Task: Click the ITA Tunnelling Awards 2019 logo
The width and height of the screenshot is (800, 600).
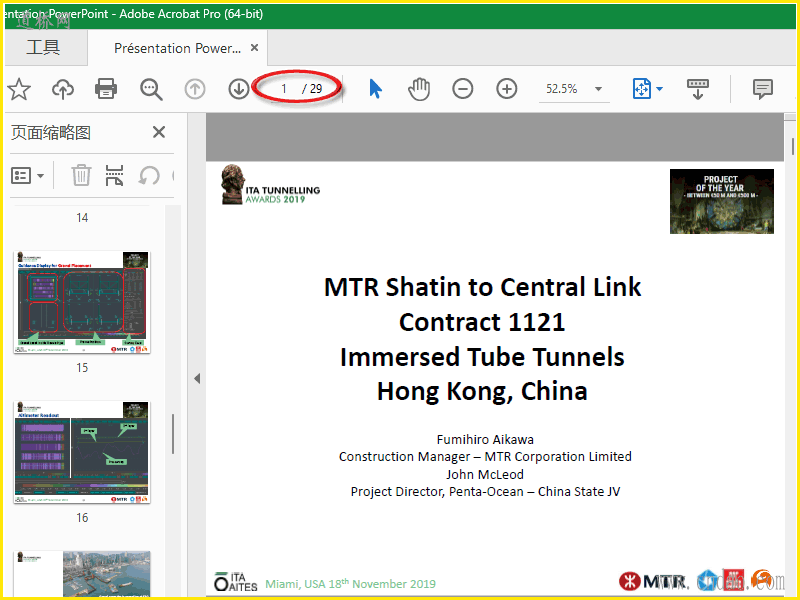Action: [270, 185]
